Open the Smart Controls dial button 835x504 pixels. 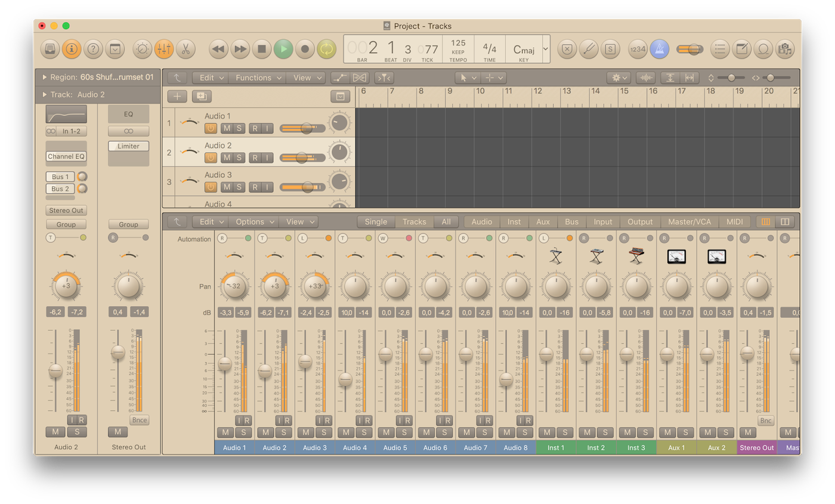143,49
